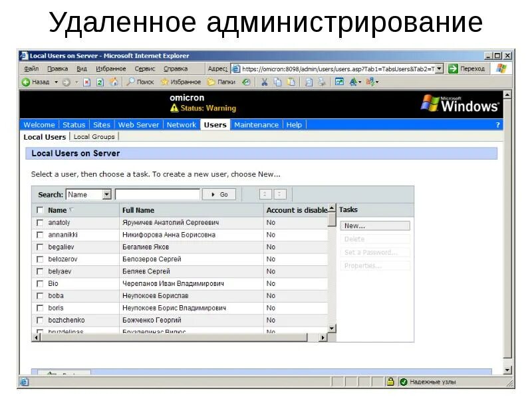Open the Справка menu
Viewport: 532px width, 399px height.
(176, 69)
